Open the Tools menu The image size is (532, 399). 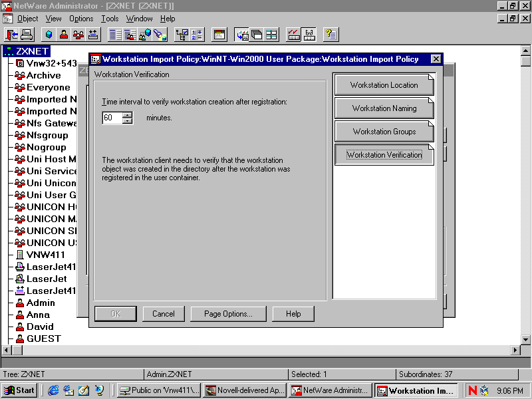click(110, 19)
